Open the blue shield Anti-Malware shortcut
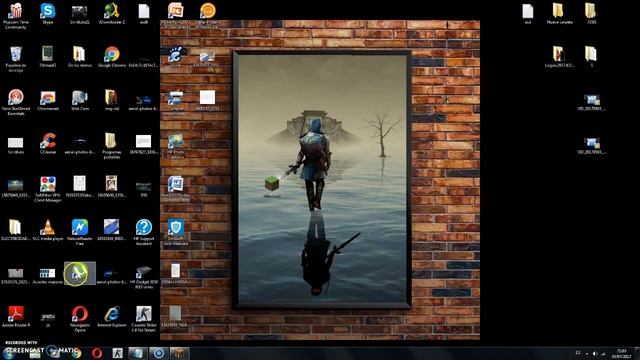640x360 pixels. [176, 232]
